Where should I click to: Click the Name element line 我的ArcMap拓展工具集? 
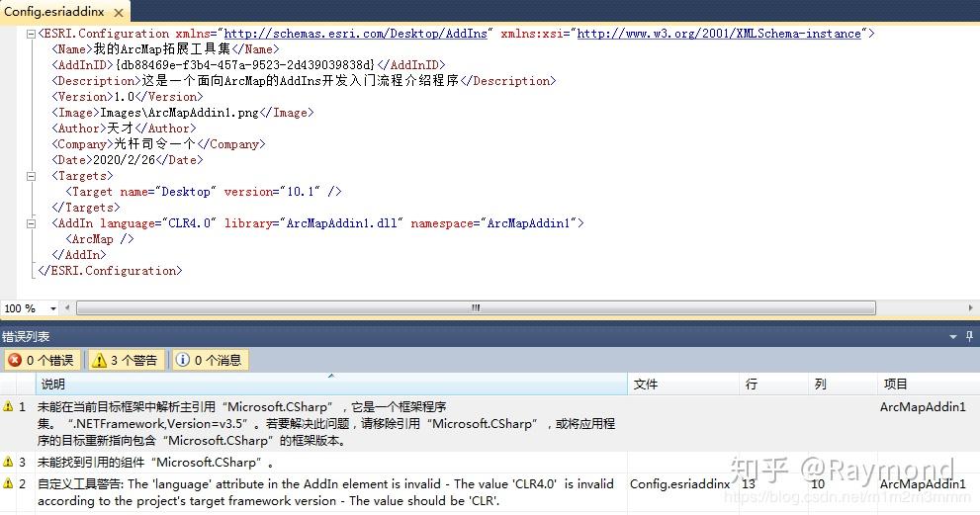pyautogui.click(x=165, y=49)
